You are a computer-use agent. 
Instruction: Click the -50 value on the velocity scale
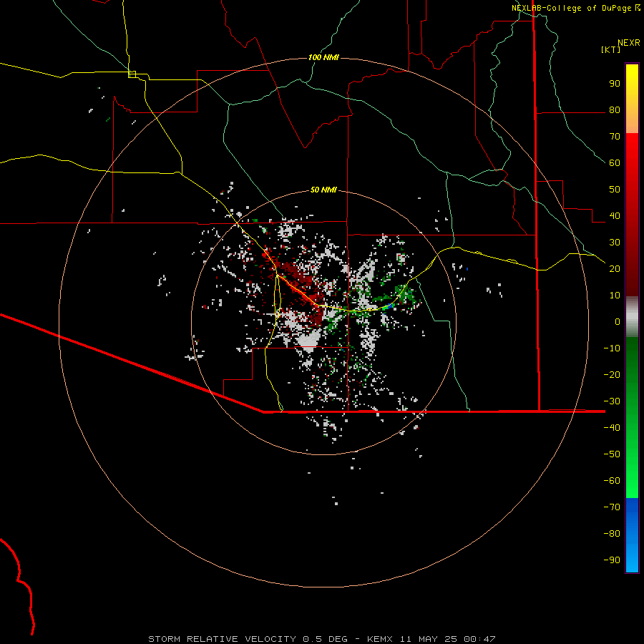[x=612, y=454]
